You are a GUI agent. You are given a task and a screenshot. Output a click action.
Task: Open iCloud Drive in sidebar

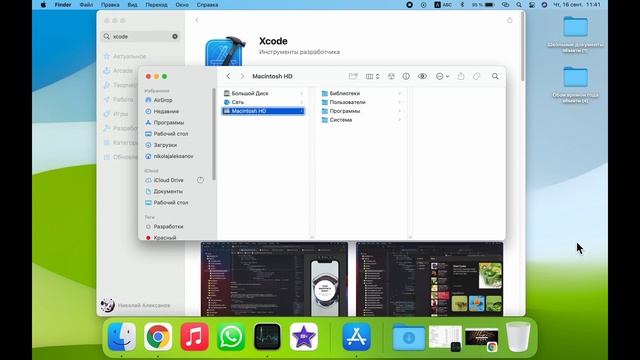169,180
